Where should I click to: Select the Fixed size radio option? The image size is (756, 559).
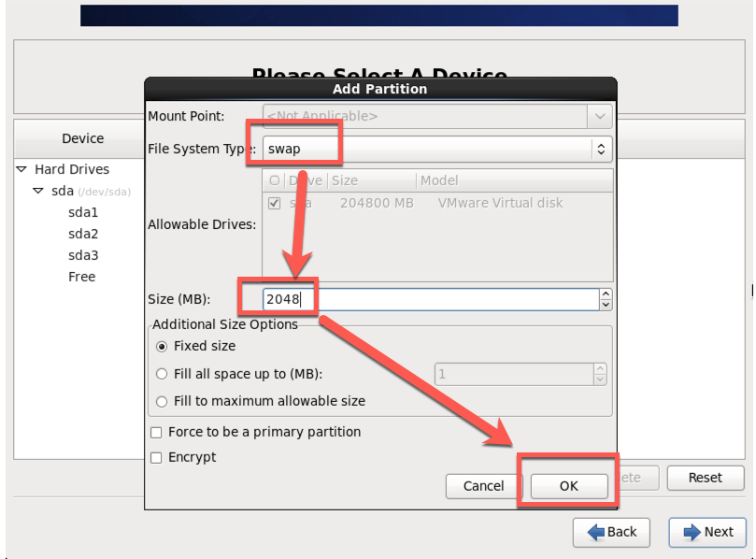[163, 346]
